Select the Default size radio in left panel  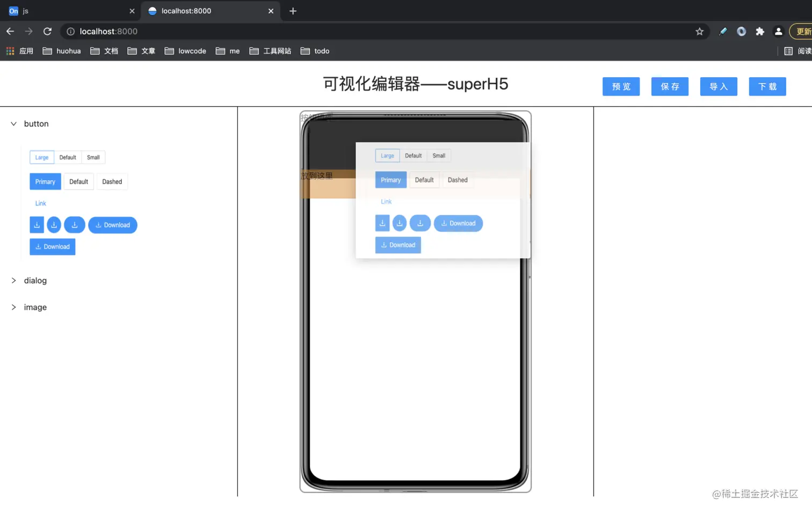68,157
